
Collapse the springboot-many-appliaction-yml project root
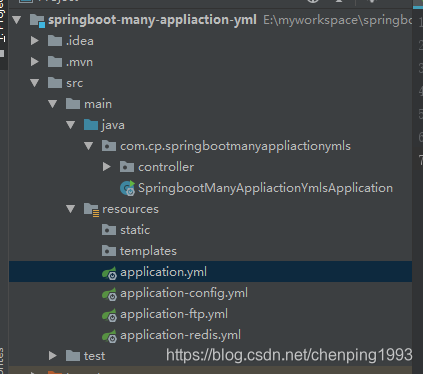(17, 20)
